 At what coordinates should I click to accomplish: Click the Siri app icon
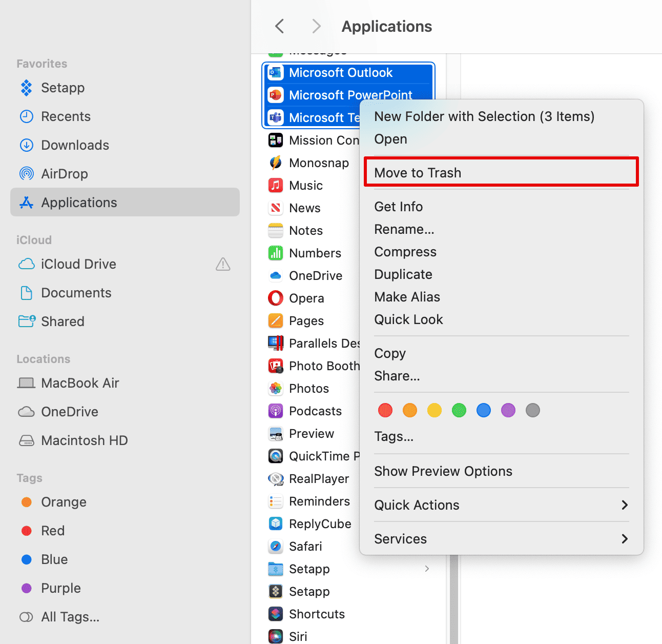(276, 636)
